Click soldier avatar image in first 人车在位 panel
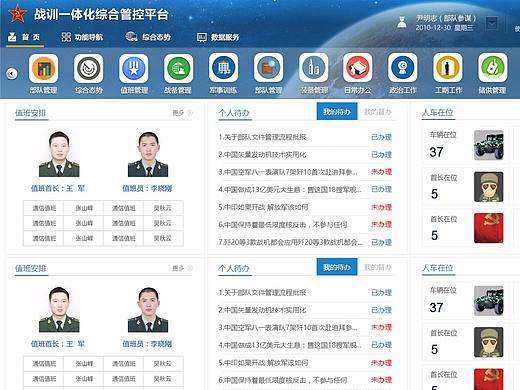This screenshot has width=520, height=390. pyautogui.click(x=489, y=187)
